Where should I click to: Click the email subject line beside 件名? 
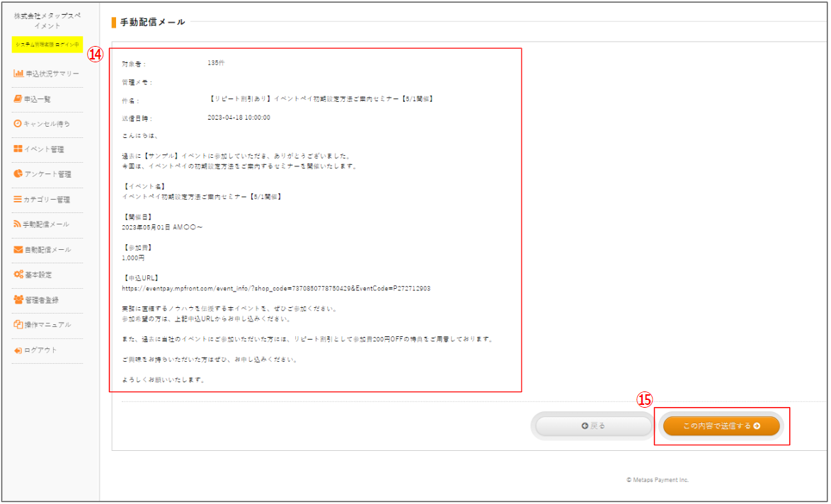(321, 99)
